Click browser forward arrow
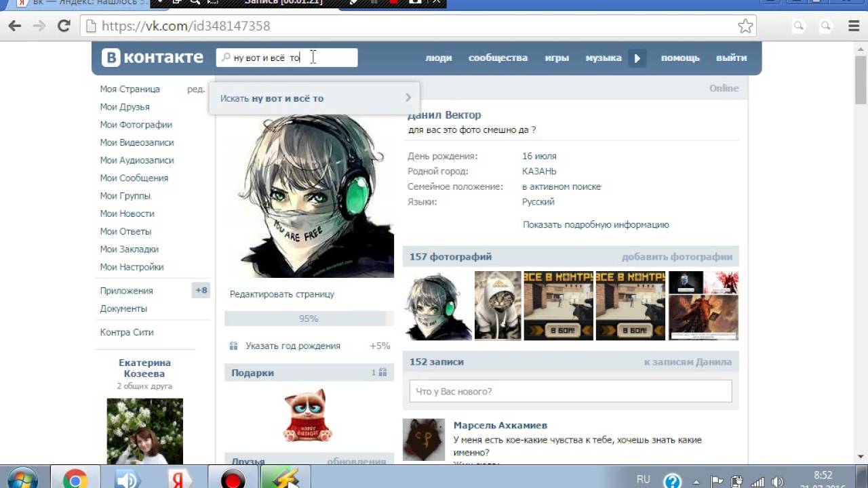Screen dimensions: 868x488 [39, 26]
